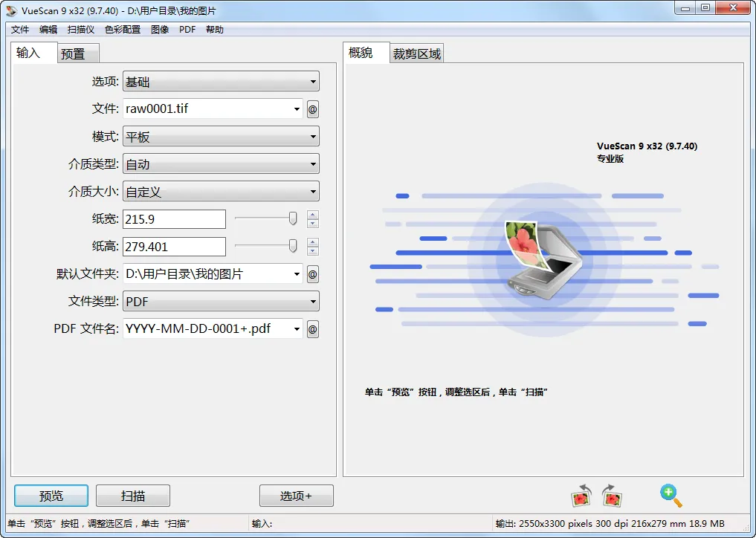Expand the 文件类型 file type dropdown
The width and height of the screenshot is (756, 538).
tap(220, 301)
